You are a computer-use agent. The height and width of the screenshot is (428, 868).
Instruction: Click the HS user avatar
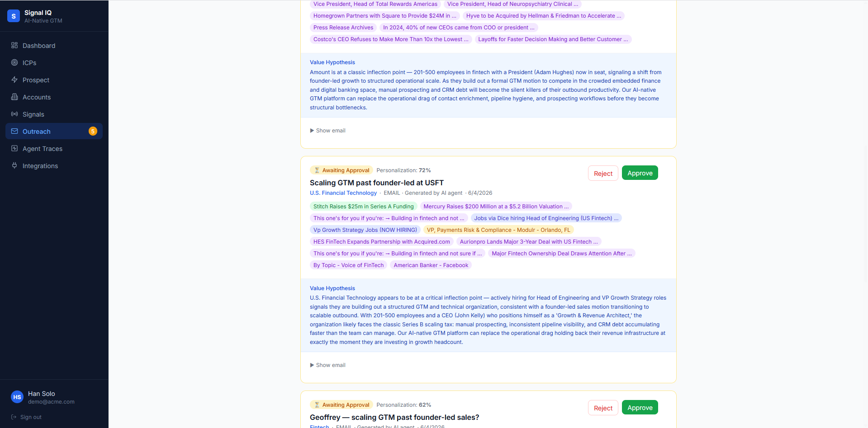point(17,397)
